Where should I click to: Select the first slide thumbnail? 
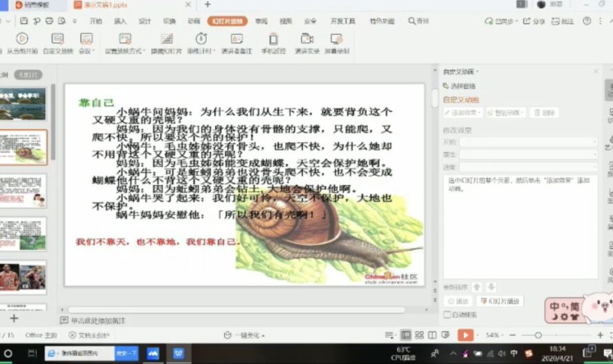point(23,103)
